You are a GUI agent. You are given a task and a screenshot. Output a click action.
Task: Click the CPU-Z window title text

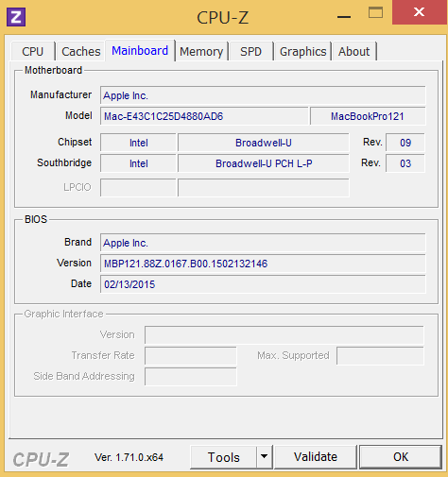pyautogui.click(x=223, y=17)
